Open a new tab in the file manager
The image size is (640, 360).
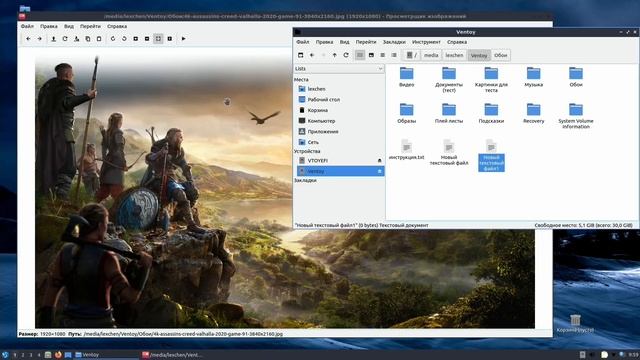pyautogui.click(x=300, y=55)
